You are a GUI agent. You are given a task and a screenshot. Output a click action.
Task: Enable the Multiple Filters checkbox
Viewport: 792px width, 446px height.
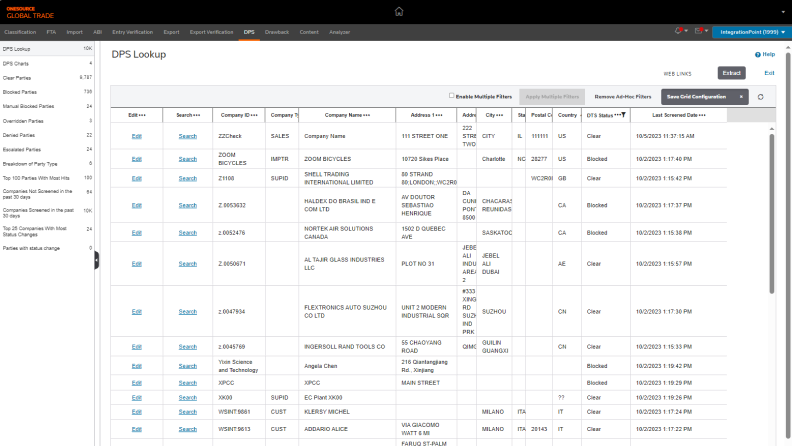(x=451, y=96)
